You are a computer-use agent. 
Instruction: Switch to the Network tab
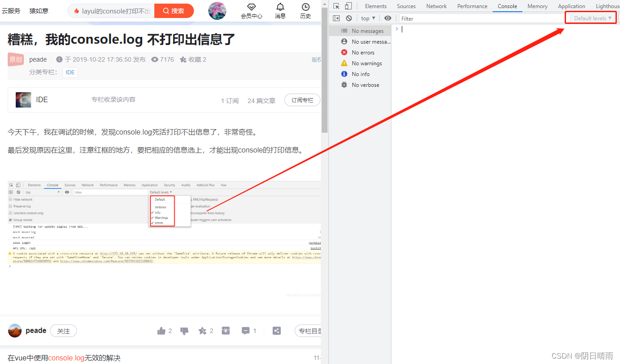pos(436,6)
